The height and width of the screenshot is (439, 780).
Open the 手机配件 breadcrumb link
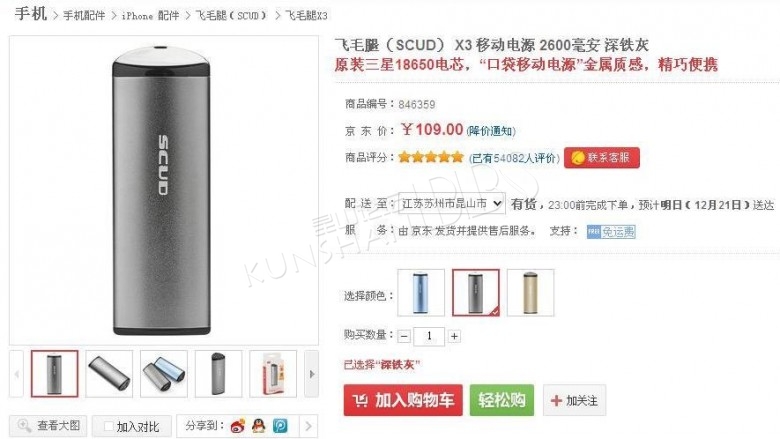[84, 16]
